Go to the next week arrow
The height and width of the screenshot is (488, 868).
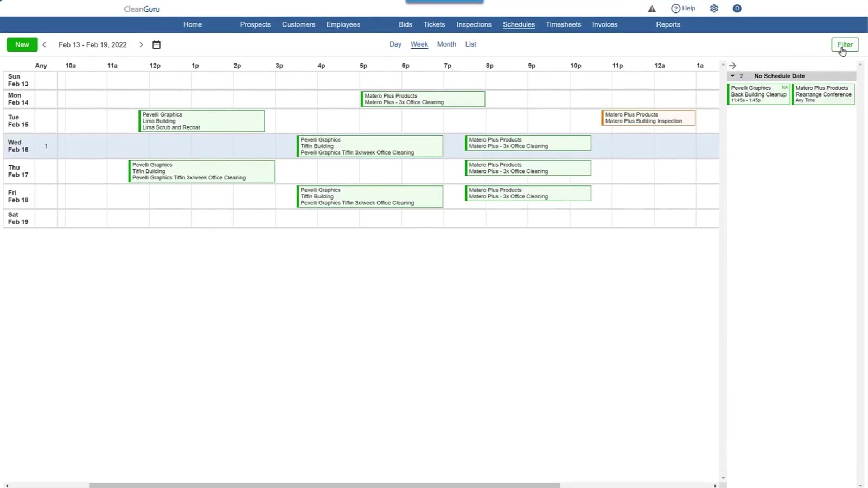click(141, 44)
